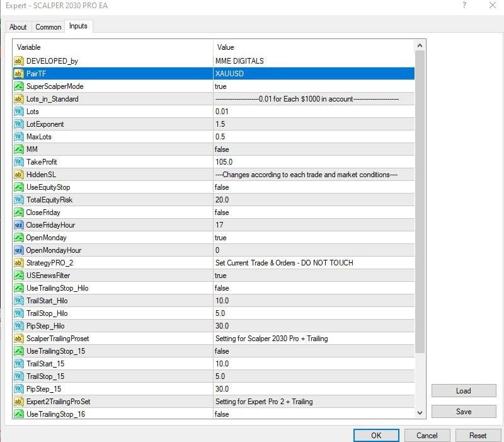Click the string icon beside DEVELOPED_by

[x=18, y=61]
